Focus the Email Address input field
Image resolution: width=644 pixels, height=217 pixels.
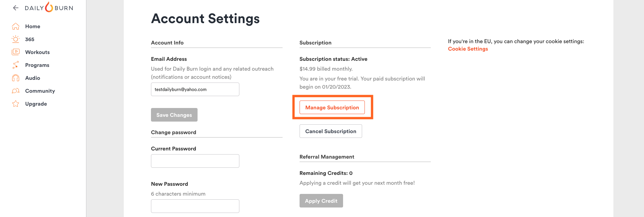click(195, 89)
